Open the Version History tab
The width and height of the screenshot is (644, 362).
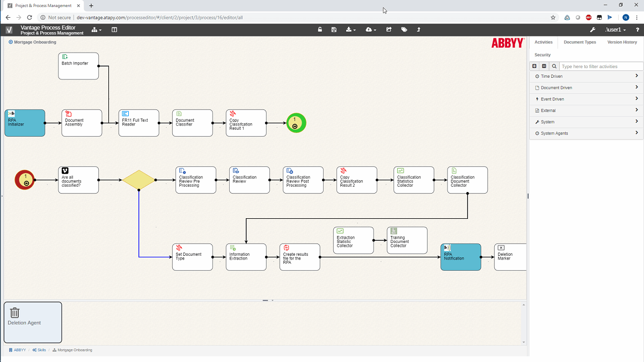coord(622,42)
